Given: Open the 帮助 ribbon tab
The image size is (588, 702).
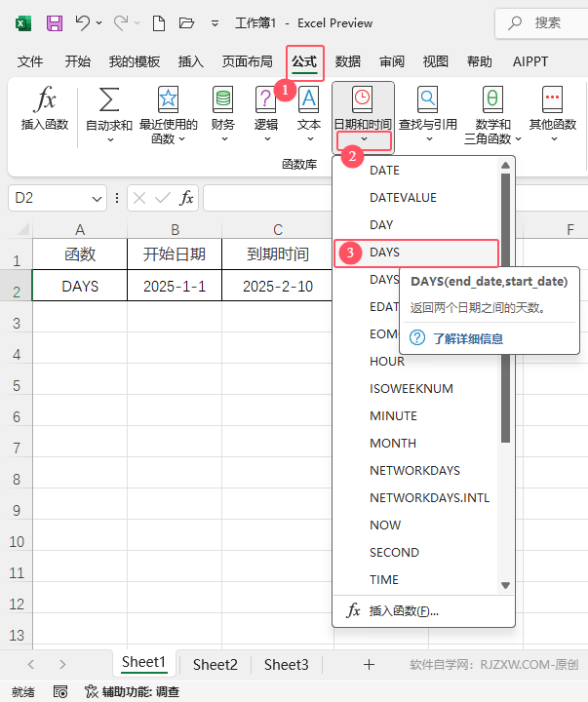Looking at the screenshot, I should (x=480, y=61).
